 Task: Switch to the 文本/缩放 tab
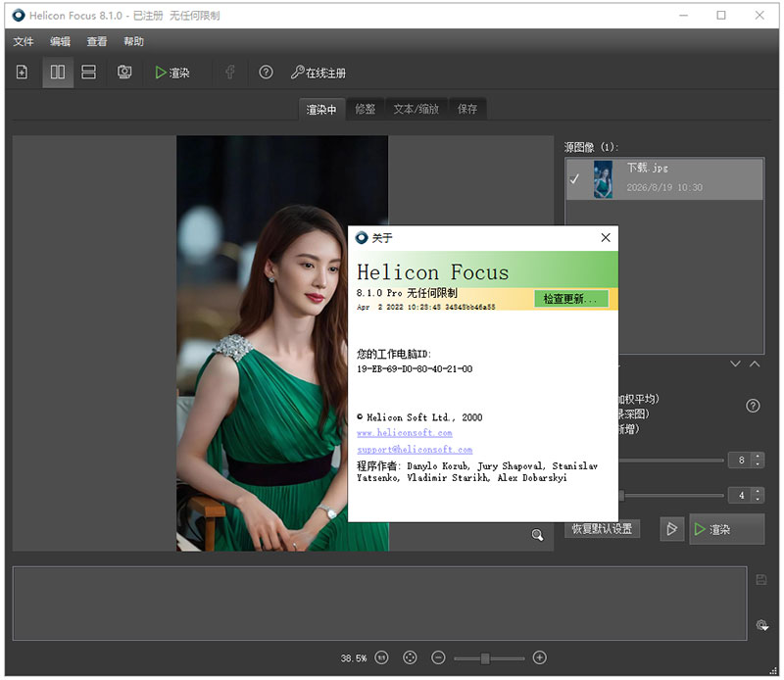tap(416, 109)
